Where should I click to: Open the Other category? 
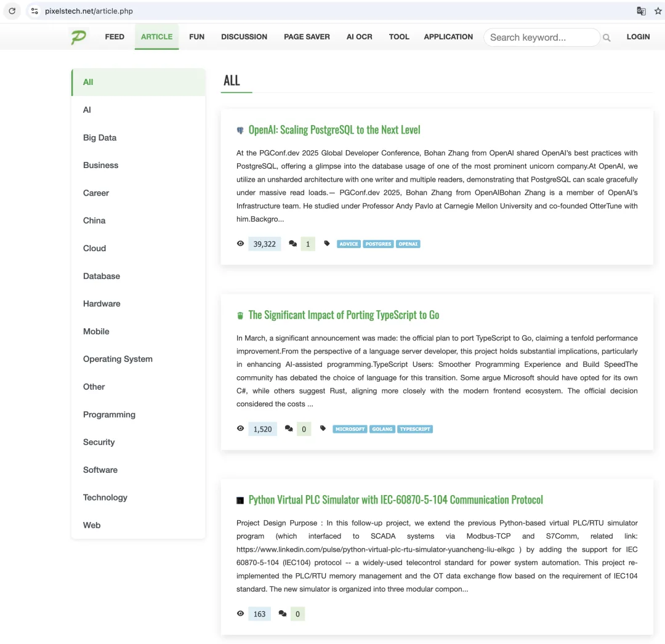139,387
